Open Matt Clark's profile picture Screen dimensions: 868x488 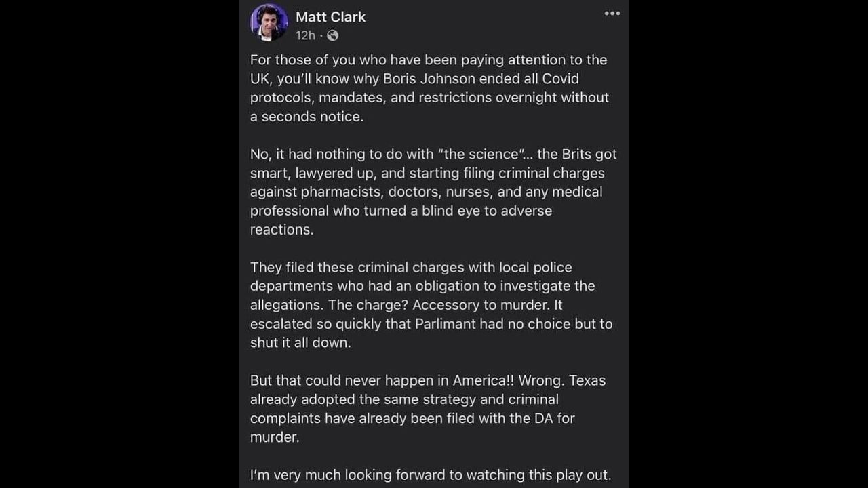269,22
